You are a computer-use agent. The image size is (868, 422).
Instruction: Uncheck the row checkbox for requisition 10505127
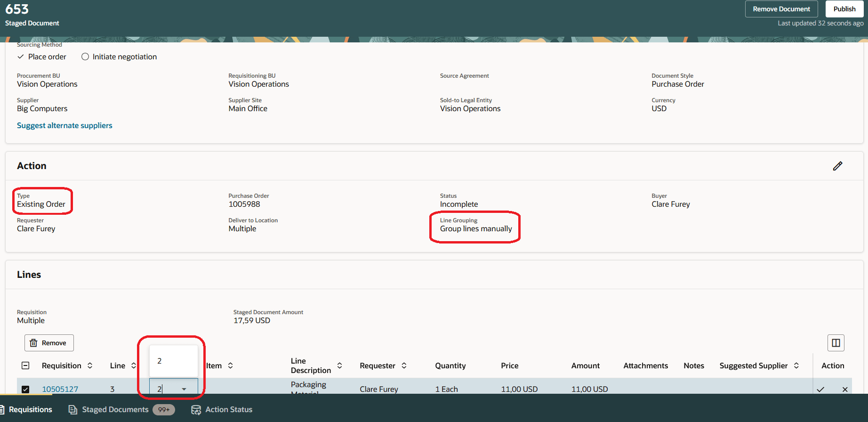click(x=25, y=389)
